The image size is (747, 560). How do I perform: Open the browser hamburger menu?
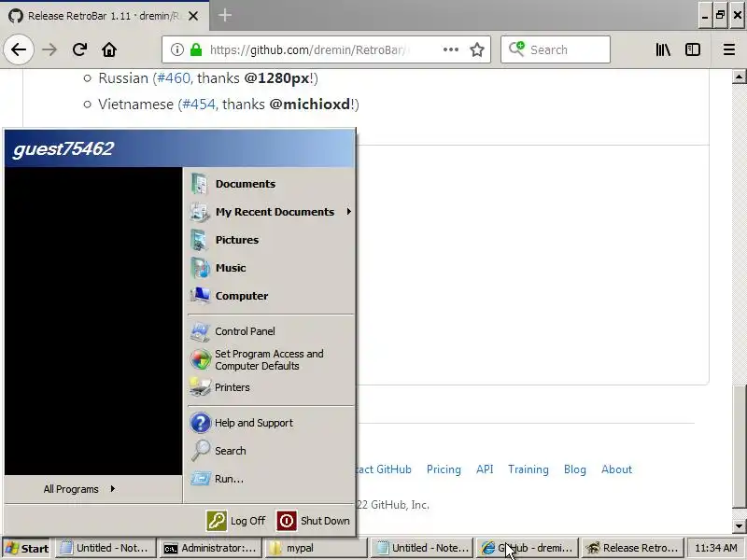click(x=729, y=49)
